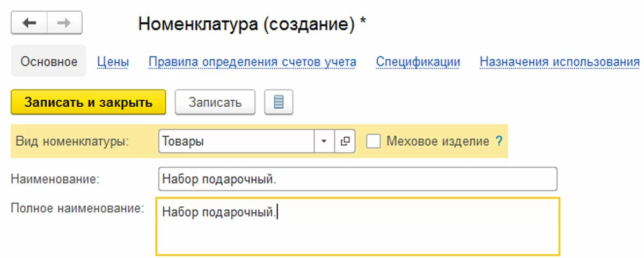644x258 pixels.
Task: Go to the Спецификации section
Action: point(418,62)
